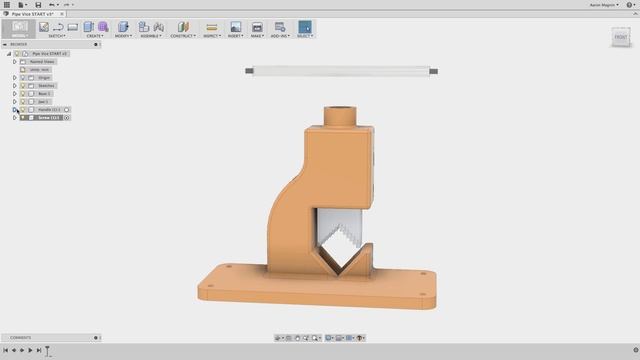Select the Pipe Vice START document tab
640x360 pixels.
32,14
